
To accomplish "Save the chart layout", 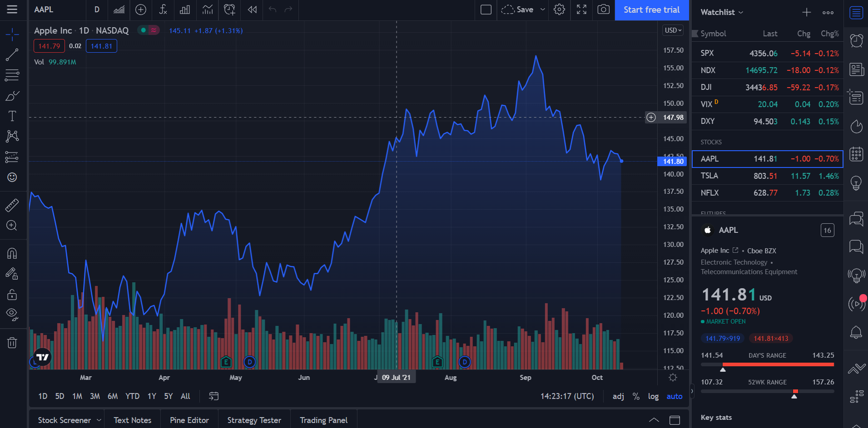I will point(517,10).
